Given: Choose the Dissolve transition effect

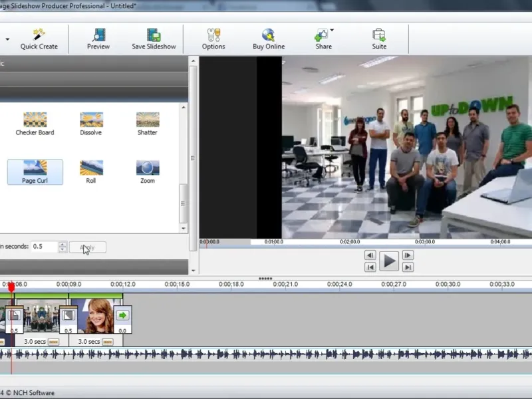Looking at the screenshot, I should click(91, 120).
